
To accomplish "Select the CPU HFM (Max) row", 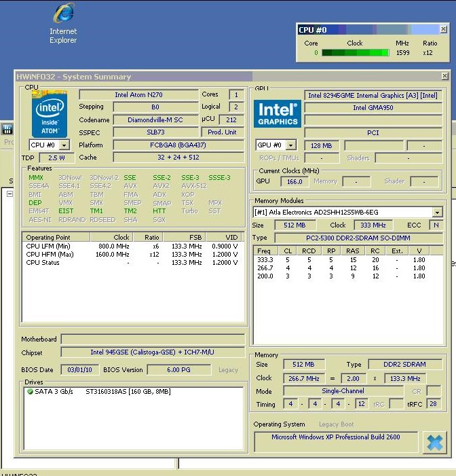I will [x=132, y=255].
